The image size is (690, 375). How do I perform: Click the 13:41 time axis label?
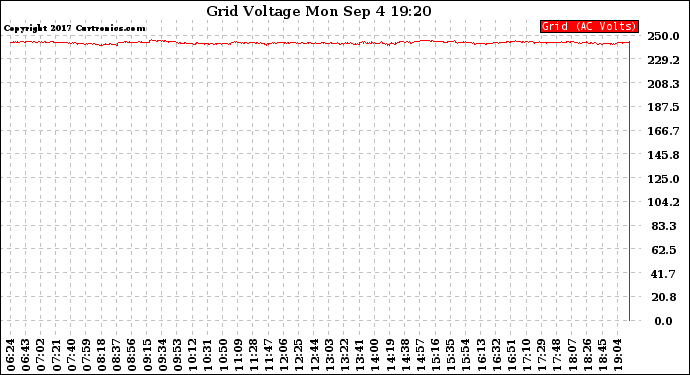click(x=360, y=355)
